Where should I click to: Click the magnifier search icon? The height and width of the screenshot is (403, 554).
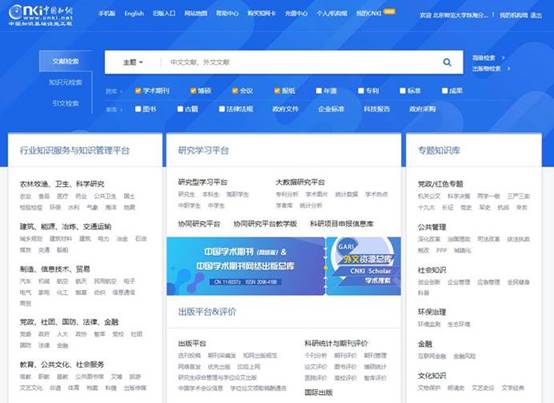pyautogui.click(x=447, y=62)
